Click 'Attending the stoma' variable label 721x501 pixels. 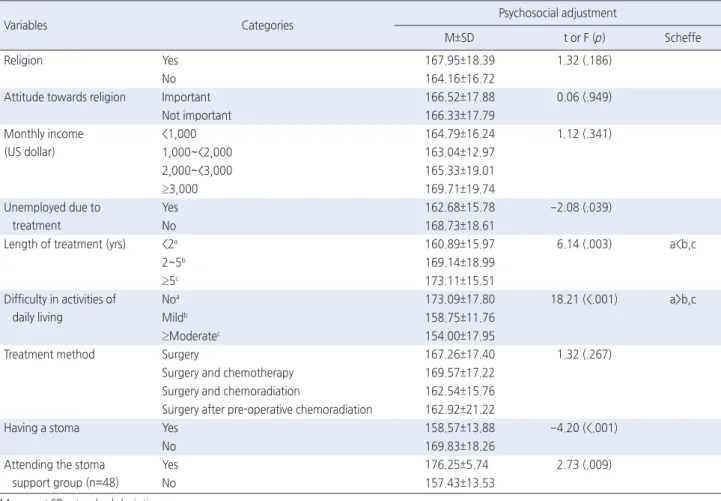tap(54, 465)
